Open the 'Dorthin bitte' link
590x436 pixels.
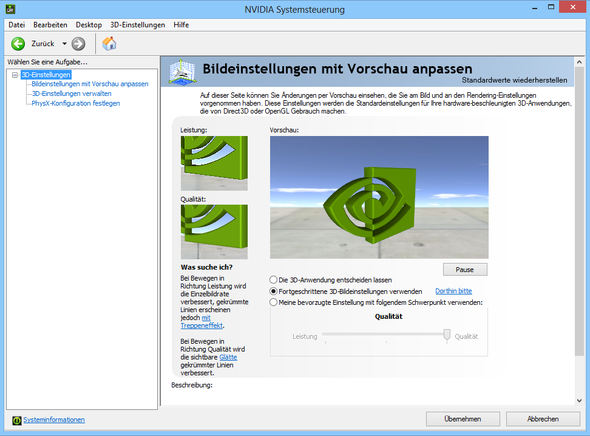[x=453, y=291]
